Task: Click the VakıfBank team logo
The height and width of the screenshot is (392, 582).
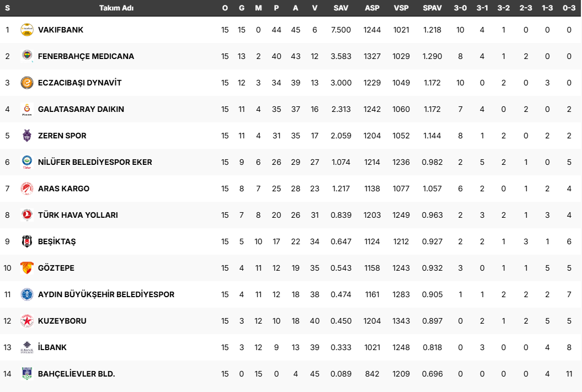Action: coord(26,30)
